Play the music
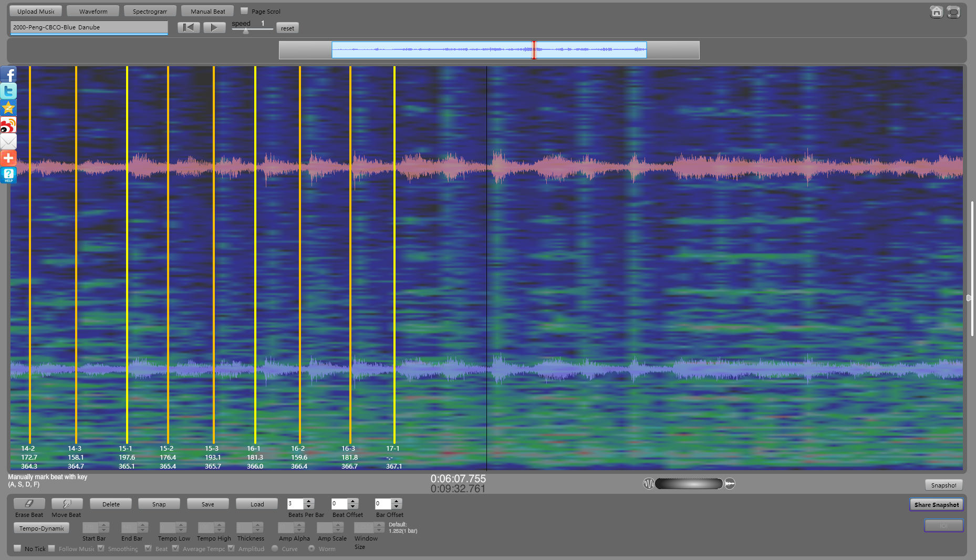This screenshot has width=976, height=560. click(214, 28)
